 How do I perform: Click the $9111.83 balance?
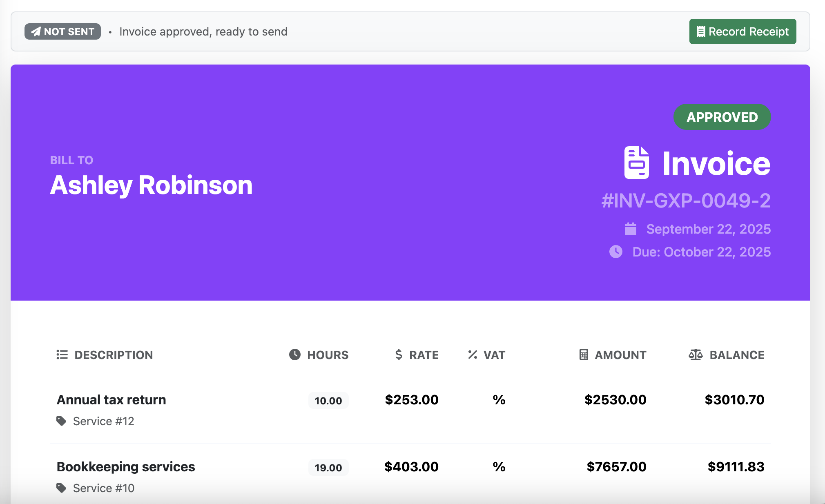click(x=736, y=466)
